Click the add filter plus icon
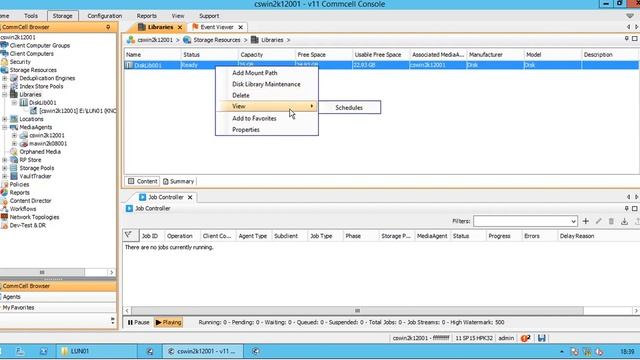 pos(586,221)
